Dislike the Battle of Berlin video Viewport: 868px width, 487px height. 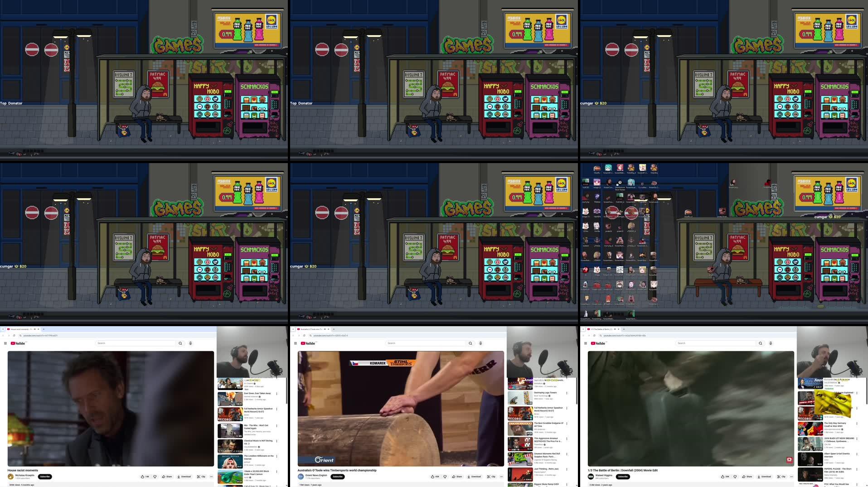pos(736,477)
